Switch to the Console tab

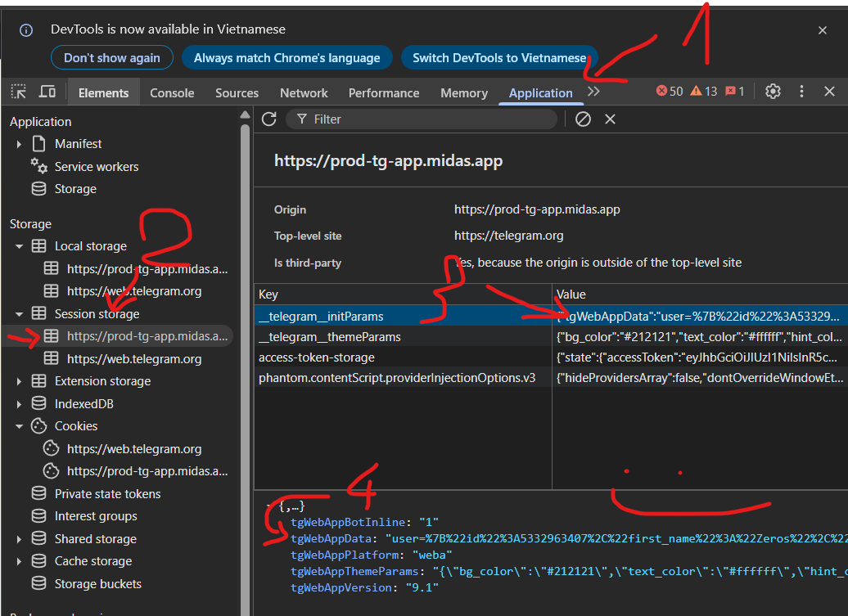172,93
